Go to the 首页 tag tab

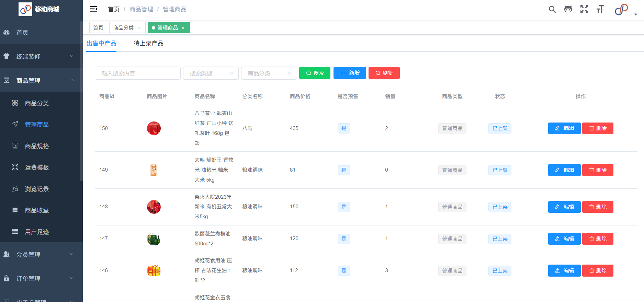click(98, 28)
